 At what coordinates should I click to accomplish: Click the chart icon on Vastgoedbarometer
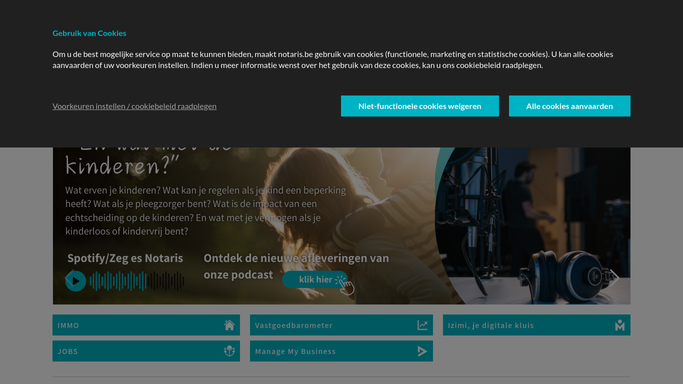click(x=422, y=325)
